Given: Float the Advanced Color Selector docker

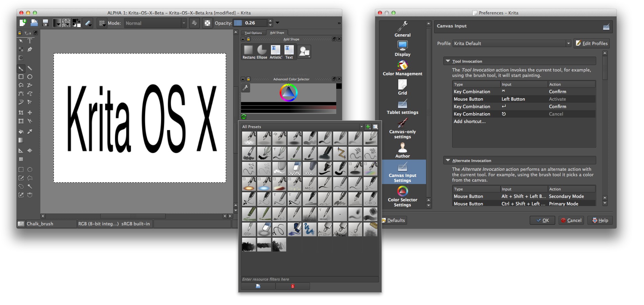Looking at the screenshot, I should pyautogui.click(x=334, y=79).
